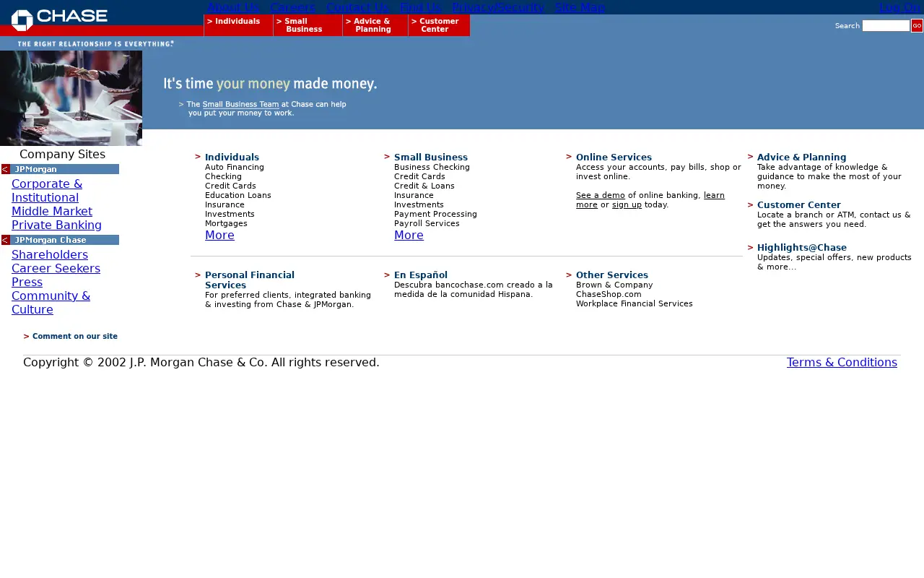Click Workplace Financial Services
This screenshot has width=924, height=578.
click(635, 304)
